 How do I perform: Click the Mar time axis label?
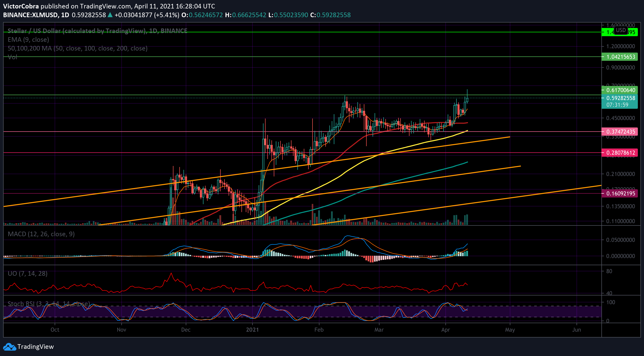379,330
